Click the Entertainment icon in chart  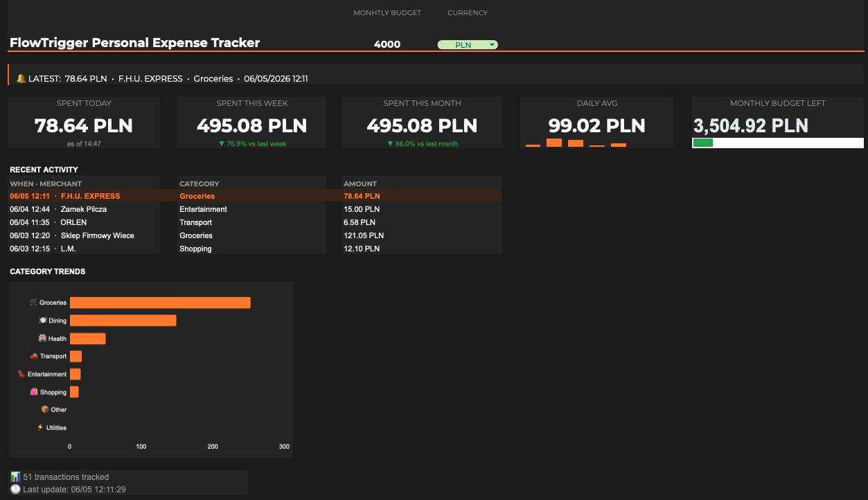pyautogui.click(x=21, y=374)
